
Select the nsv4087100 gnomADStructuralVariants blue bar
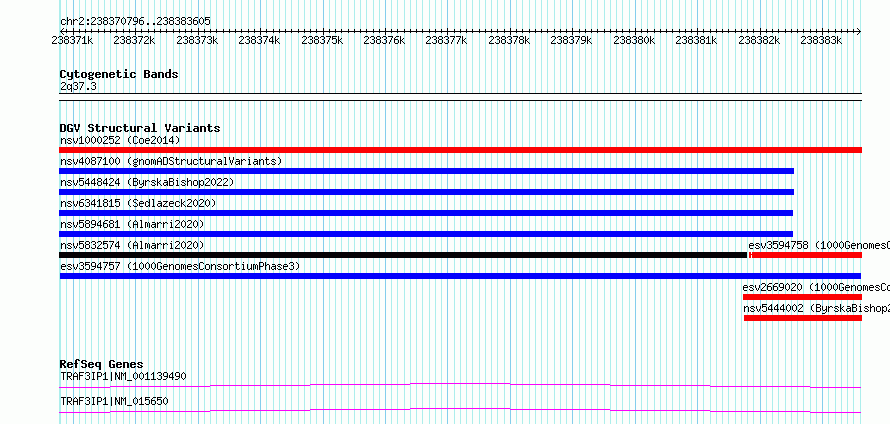point(426,171)
